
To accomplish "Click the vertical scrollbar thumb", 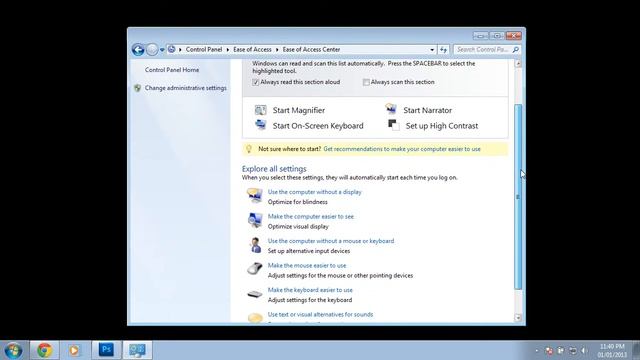I will (x=518, y=197).
